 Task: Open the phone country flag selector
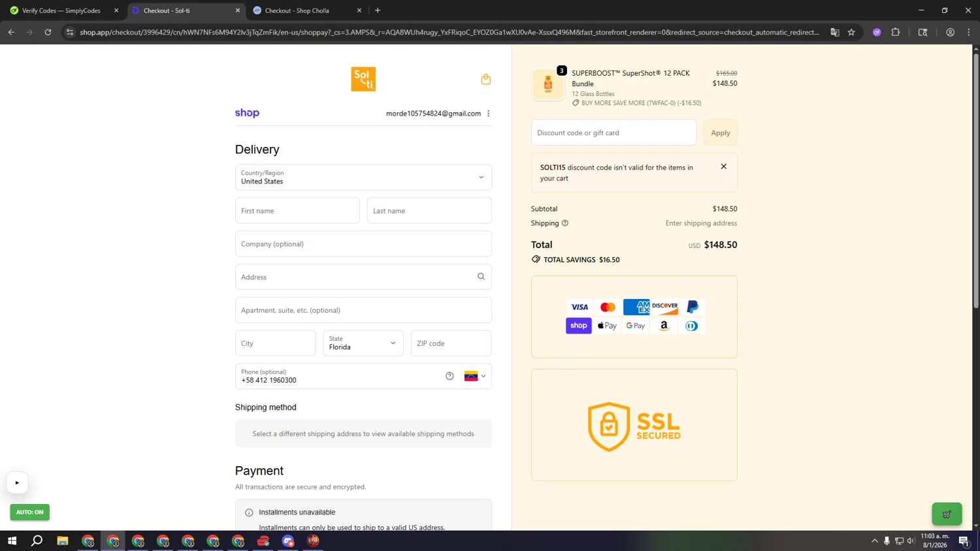coord(475,376)
